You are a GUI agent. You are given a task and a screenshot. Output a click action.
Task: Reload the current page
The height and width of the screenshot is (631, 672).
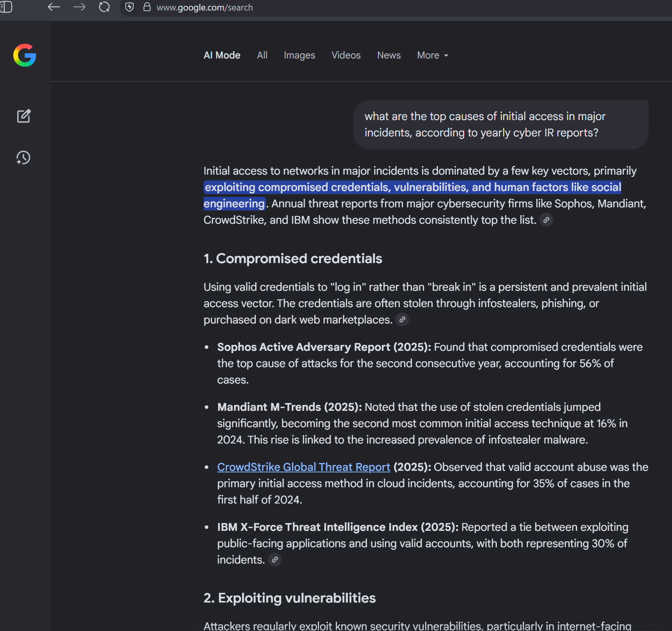[x=104, y=7]
